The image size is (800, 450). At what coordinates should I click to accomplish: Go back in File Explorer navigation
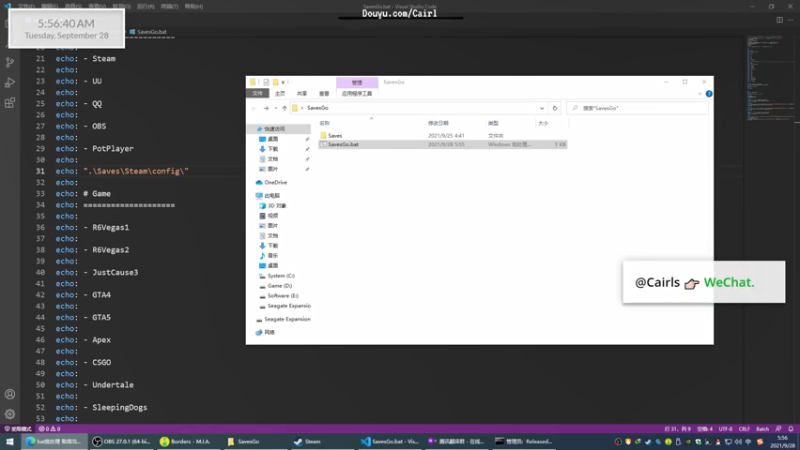pos(254,108)
